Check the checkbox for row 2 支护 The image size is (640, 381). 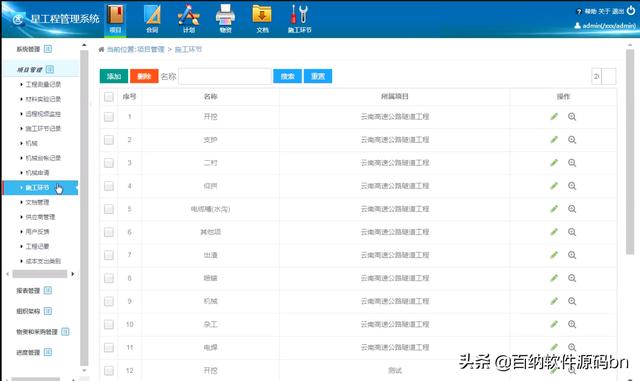109,140
